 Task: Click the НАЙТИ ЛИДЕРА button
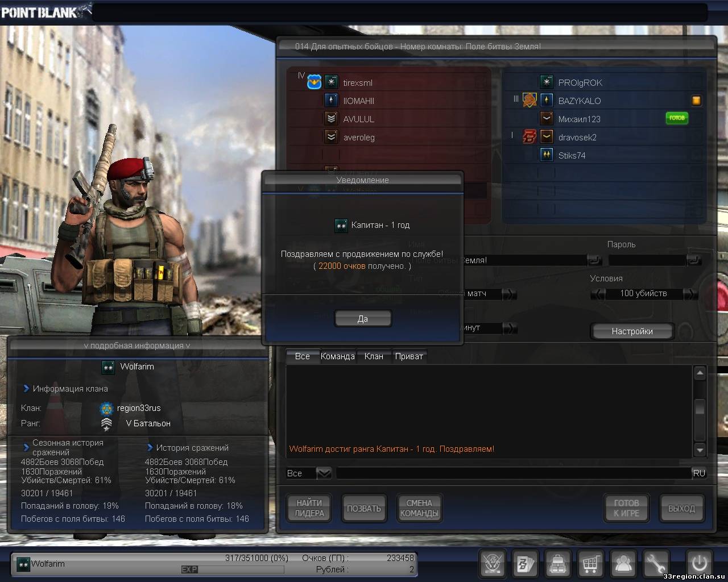coord(309,508)
